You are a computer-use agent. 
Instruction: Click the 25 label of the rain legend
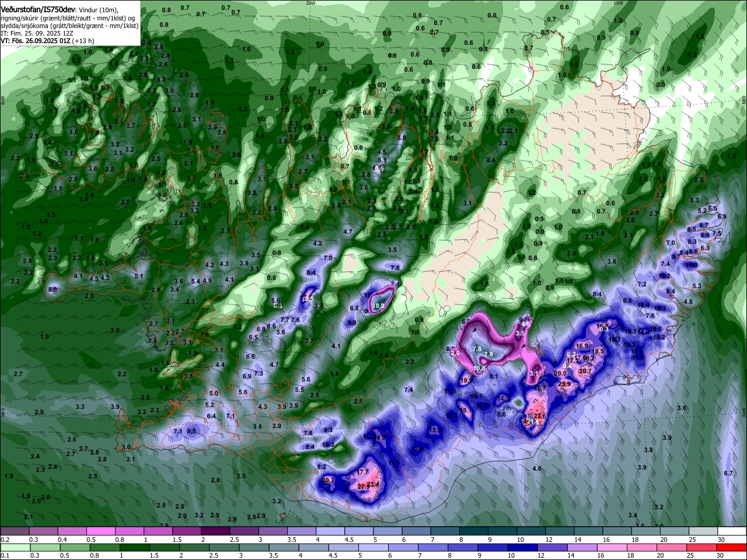[x=690, y=556]
